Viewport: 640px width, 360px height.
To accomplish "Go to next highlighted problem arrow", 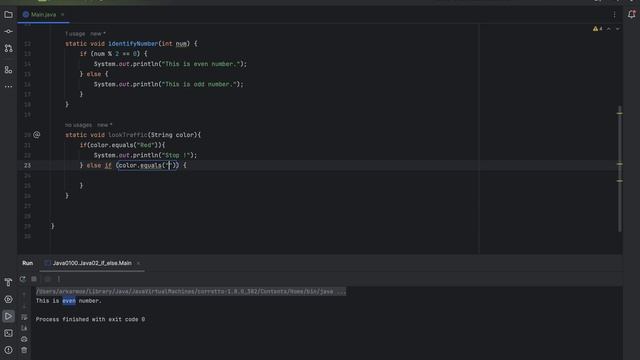I will tap(618, 29).
